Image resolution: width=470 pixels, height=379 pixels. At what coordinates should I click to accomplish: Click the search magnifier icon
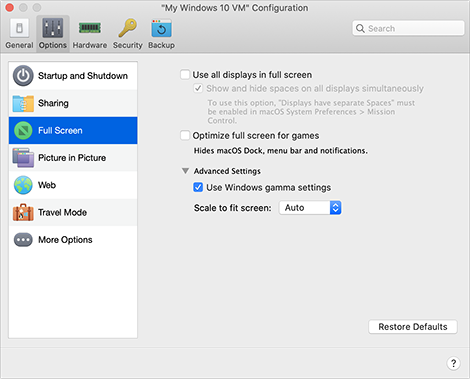coord(360,28)
